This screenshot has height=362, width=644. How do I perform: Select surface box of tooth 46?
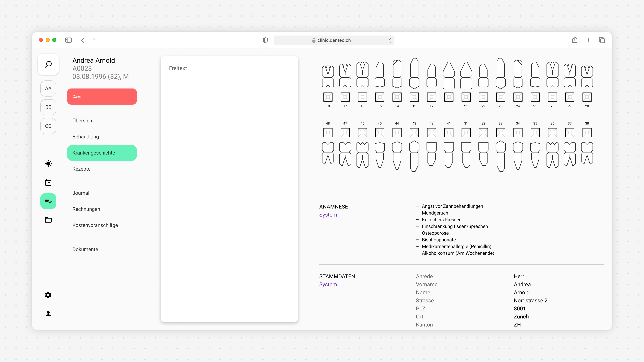(x=362, y=132)
